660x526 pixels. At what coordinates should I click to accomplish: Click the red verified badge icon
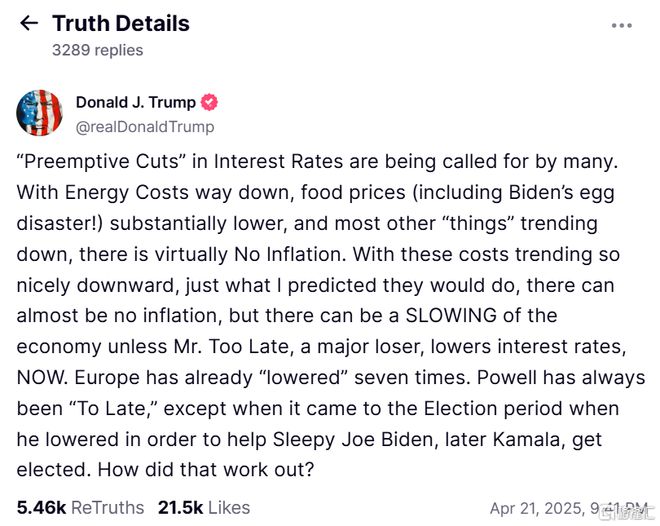(x=209, y=102)
